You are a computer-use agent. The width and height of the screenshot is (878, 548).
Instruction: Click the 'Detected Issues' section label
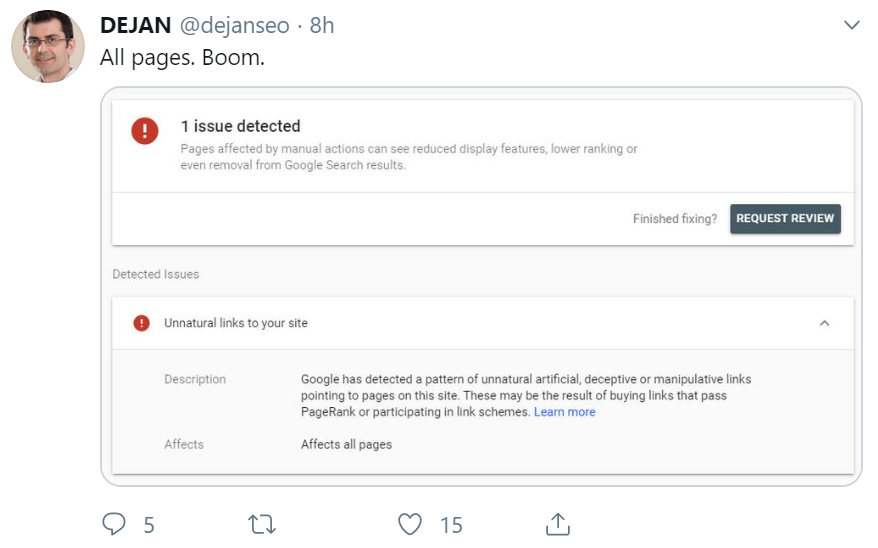pyautogui.click(x=156, y=274)
